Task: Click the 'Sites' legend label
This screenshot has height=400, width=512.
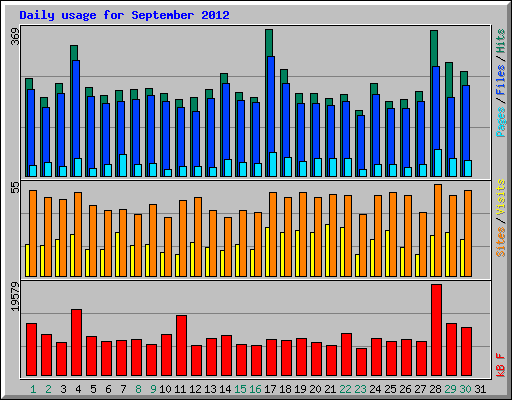Action: coord(501,242)
